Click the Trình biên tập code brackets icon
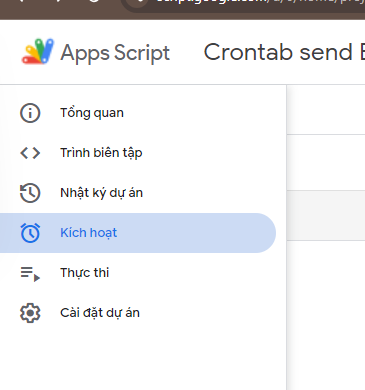This screenshot has height=390, width=365. point(30,153)
